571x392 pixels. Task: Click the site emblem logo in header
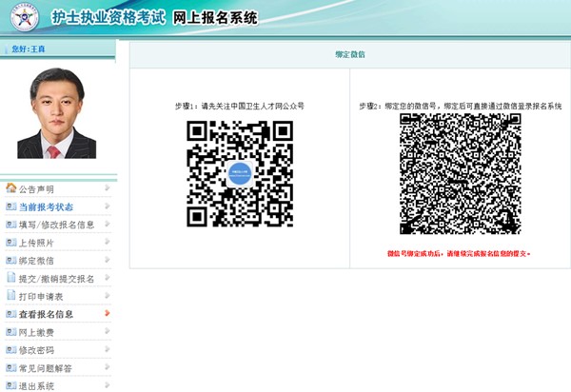25,17
